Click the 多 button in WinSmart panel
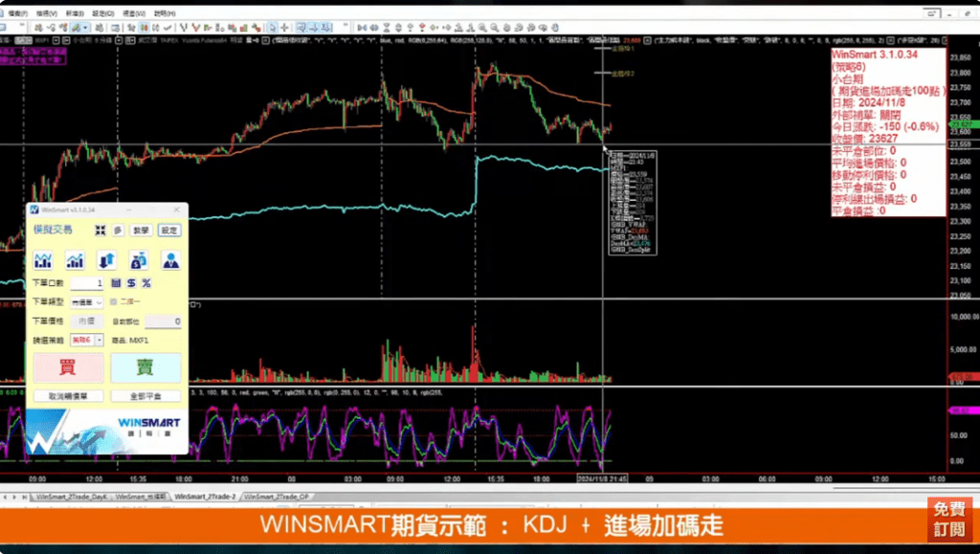The width and height of the screenshot is (980, 554). pyautogui.click(x=118, y=231)
